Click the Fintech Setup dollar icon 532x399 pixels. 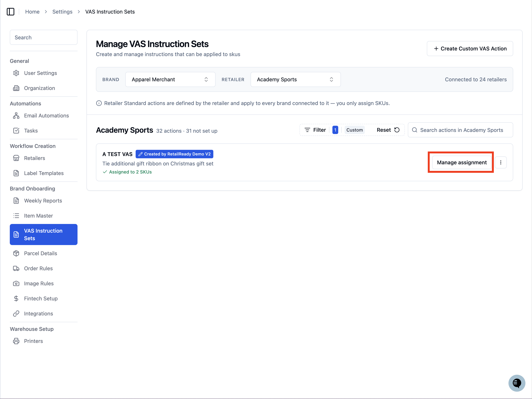(x=16, y=299)
